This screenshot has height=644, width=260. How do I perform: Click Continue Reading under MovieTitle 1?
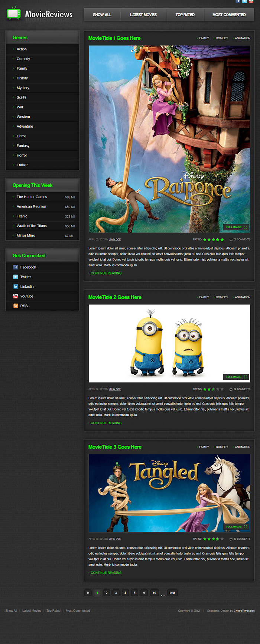(x=106, y=273)
